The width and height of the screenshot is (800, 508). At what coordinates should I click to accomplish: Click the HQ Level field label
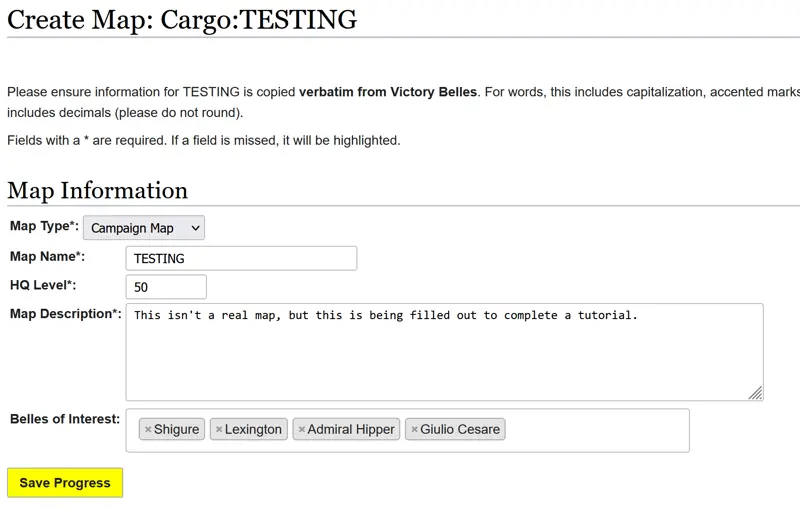point(43,285)
